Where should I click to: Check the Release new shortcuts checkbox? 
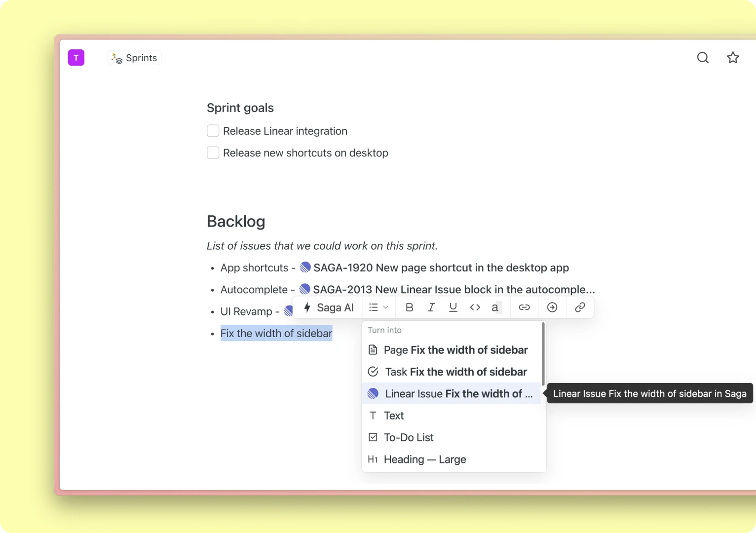[x=213, y=152]
